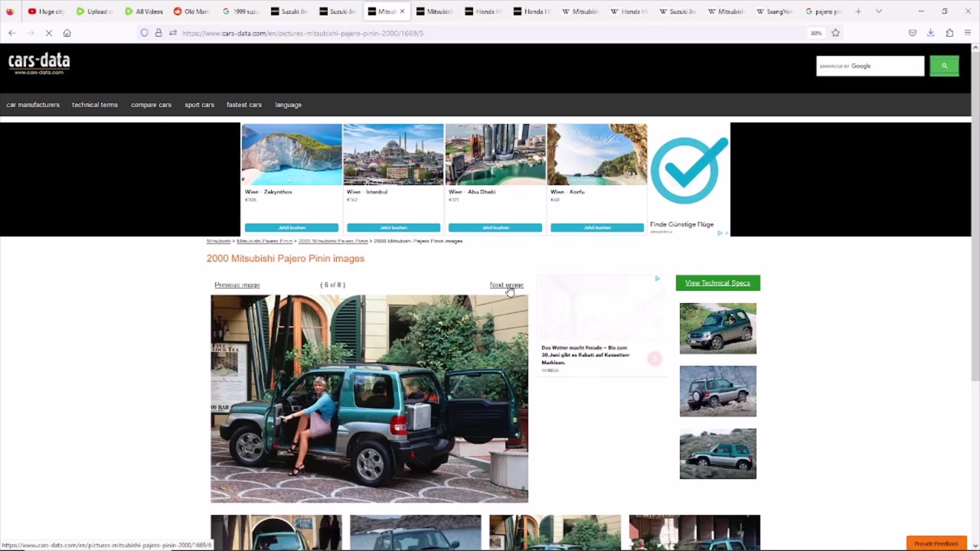Open car manufacturers menu item
This screenshot has height=551, width=980.
pyautogui.click(x=33, y=105)
